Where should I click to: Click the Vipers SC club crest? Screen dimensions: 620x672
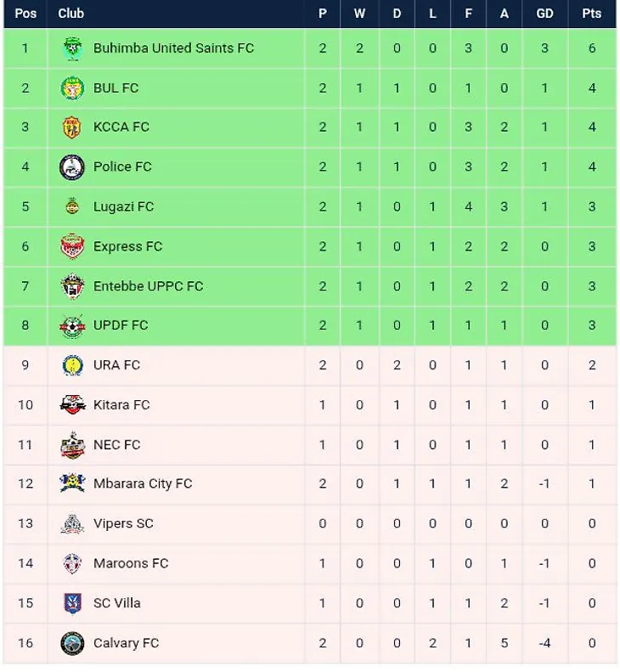[x=72, y=524]
